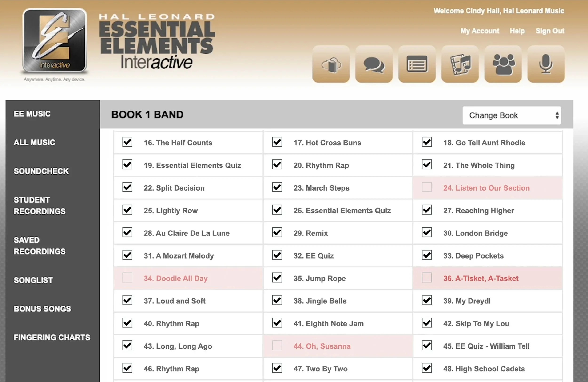The width and height of the screenshot is (588, 382).
Task: Select EE MUSIC in the sidebar
Action: click(32, 114)
